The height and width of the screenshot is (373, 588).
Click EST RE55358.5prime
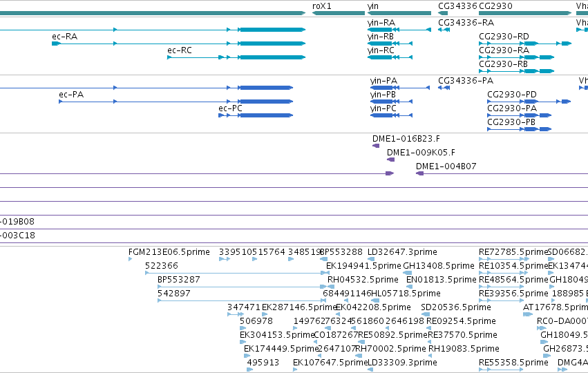click(501, 370)
